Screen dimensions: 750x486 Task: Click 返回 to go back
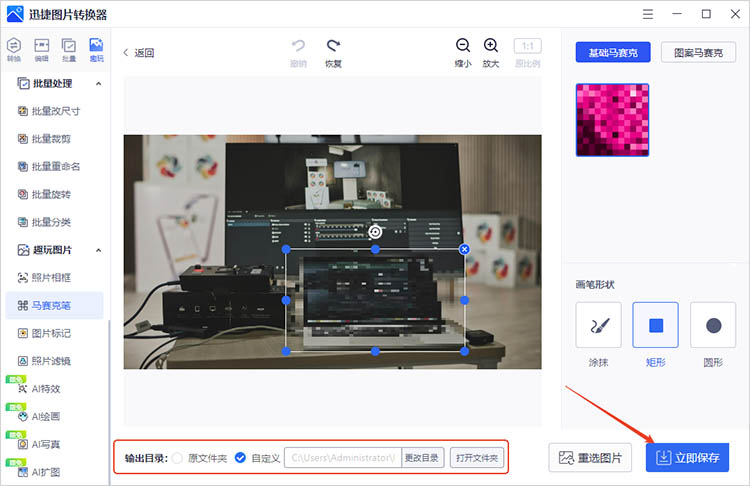pyautogui.click(x=139, y=53)
